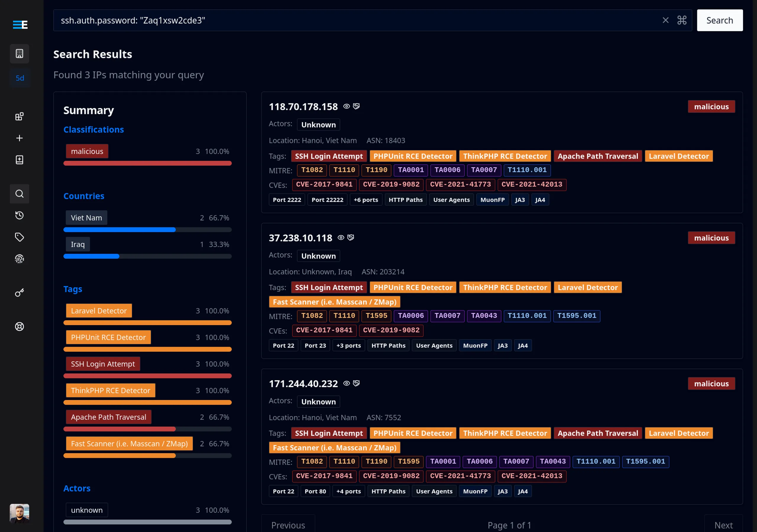Select the API key icon in the sidebar
This screenshot has height=532, width=757.
tap(20, 293)
